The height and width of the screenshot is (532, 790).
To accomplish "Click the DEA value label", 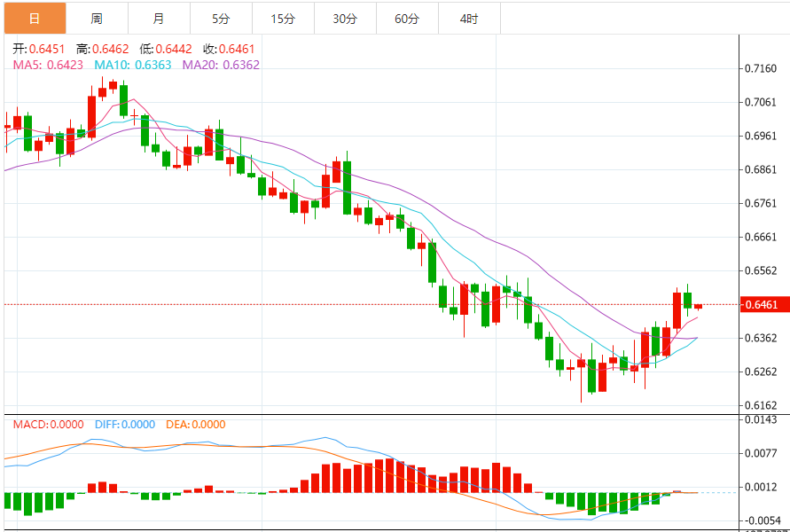I will [195, 424].
